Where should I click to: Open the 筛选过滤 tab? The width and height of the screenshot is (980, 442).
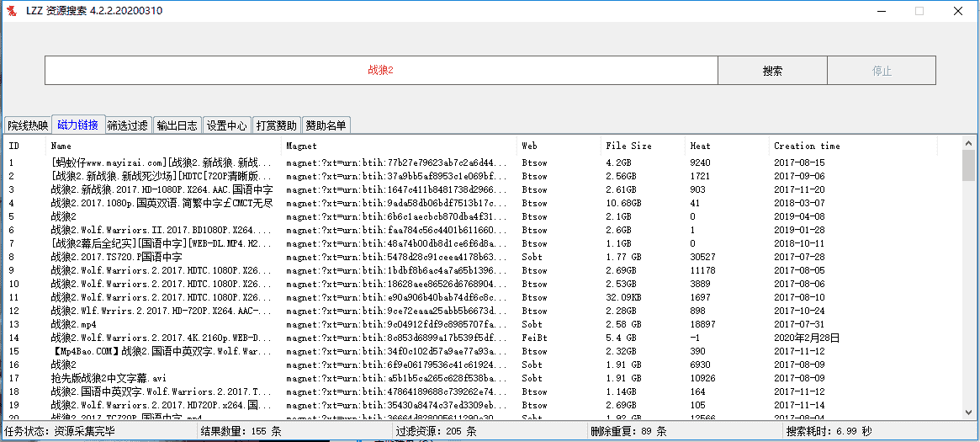coord(128,125)
